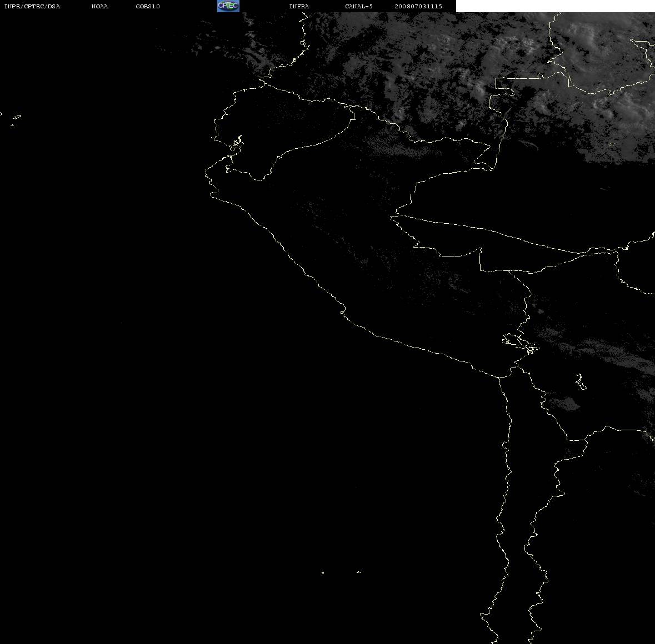
Task: Click the Lake Poopó outline in Bolivia
Action: 580,381
